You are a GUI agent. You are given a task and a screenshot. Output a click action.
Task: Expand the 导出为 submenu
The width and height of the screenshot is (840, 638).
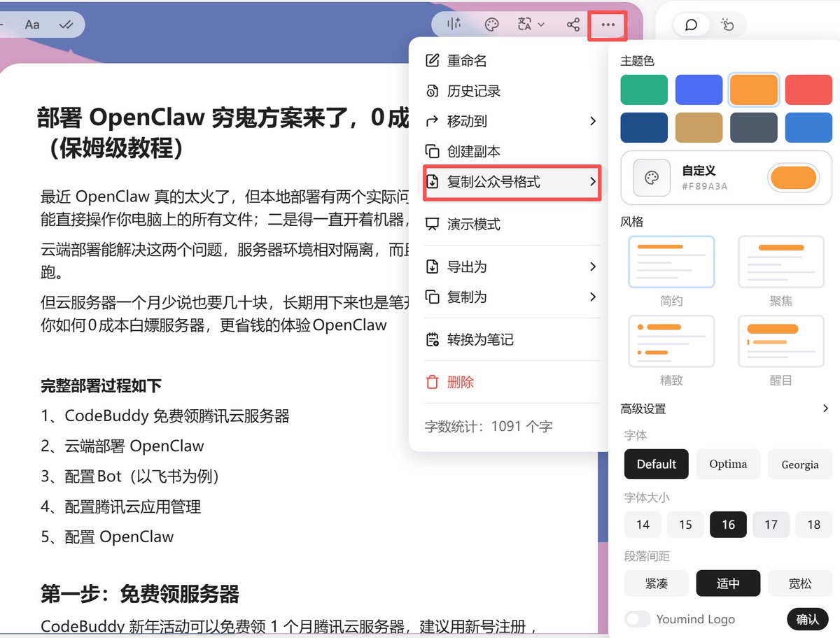click(x=512, y=267)
